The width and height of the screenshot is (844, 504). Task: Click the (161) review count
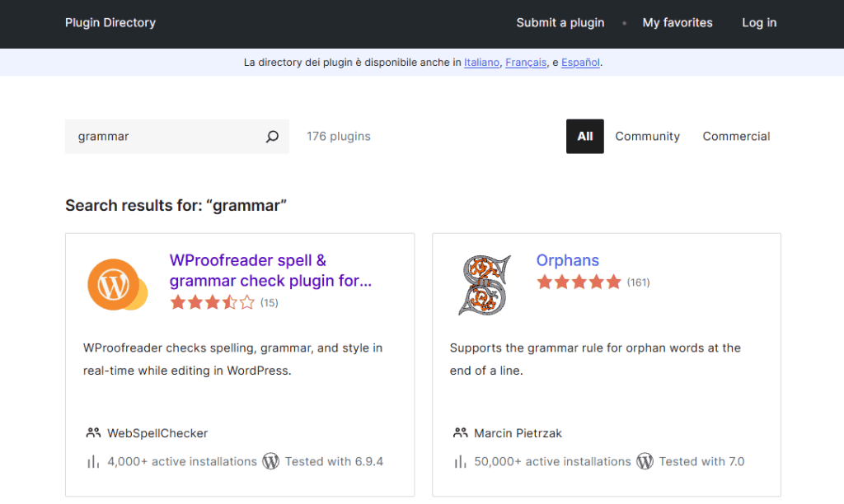[639, 282]
